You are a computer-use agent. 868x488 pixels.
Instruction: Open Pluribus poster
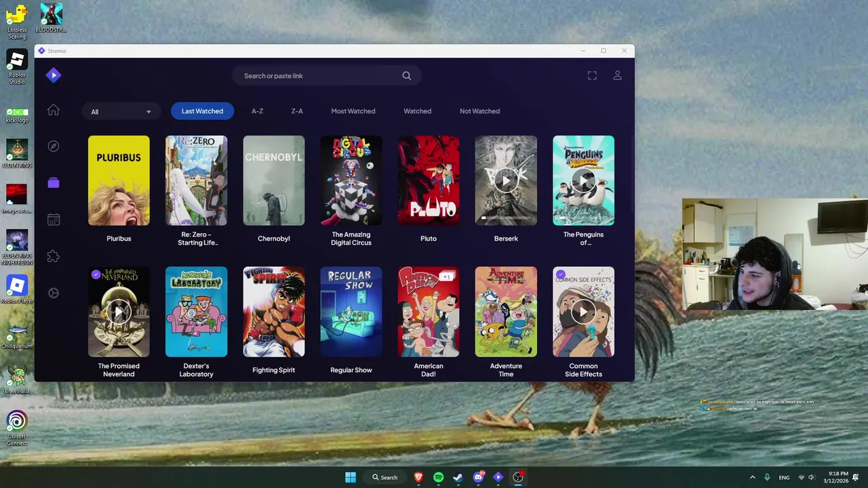(119, 180)
